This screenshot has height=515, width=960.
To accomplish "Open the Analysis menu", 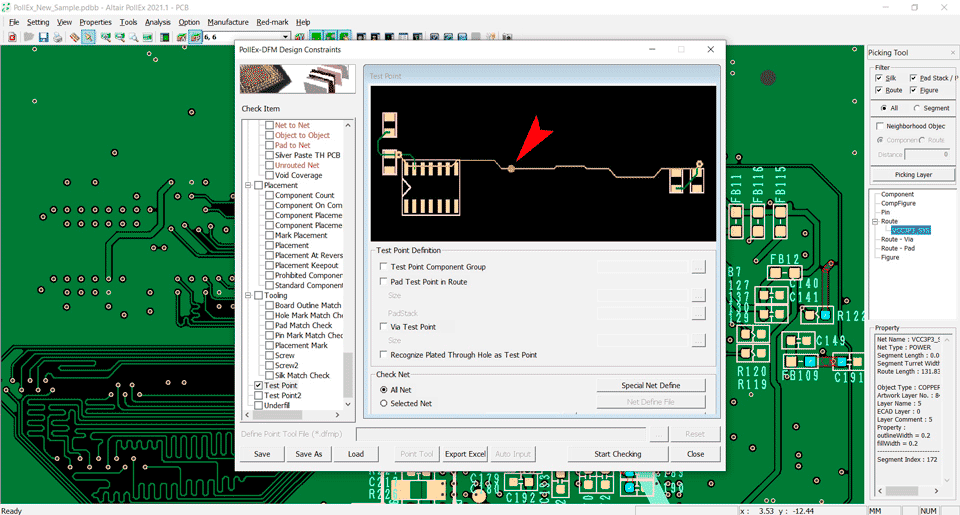I will point(157,22).
